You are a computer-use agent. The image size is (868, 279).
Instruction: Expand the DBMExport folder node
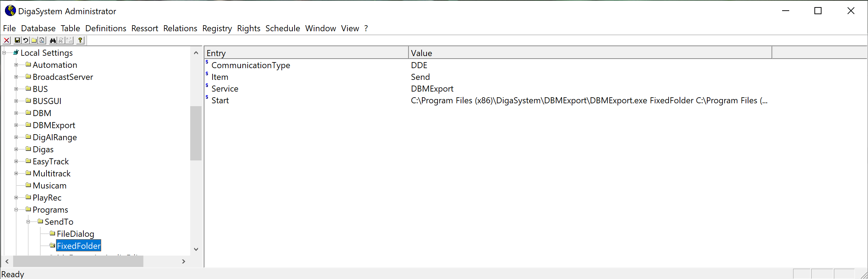pyautogui.click(x=16, y=125)
